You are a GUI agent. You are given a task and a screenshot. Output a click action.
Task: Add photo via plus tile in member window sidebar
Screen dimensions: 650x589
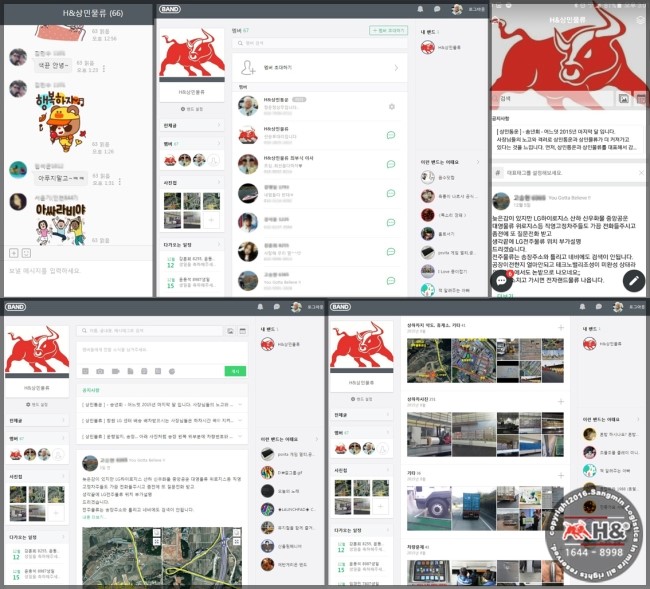[x=211, y=220]
